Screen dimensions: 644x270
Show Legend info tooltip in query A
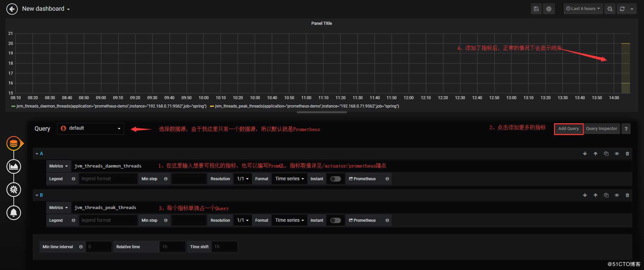point(73,179)
